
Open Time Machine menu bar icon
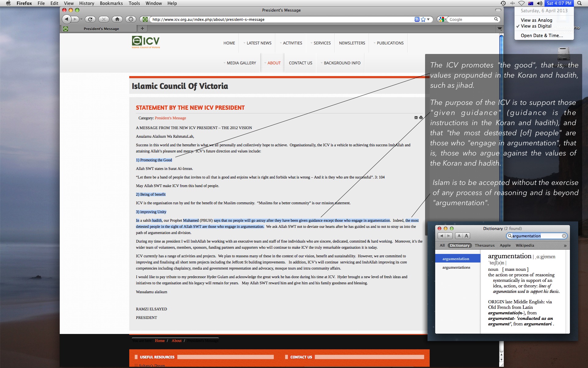pyautogui.click(x=503, y=3)
